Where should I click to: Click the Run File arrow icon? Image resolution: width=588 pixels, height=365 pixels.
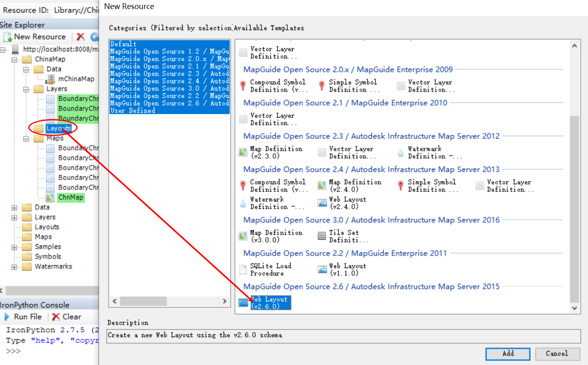pyautogui.click(x=7, y=317)
